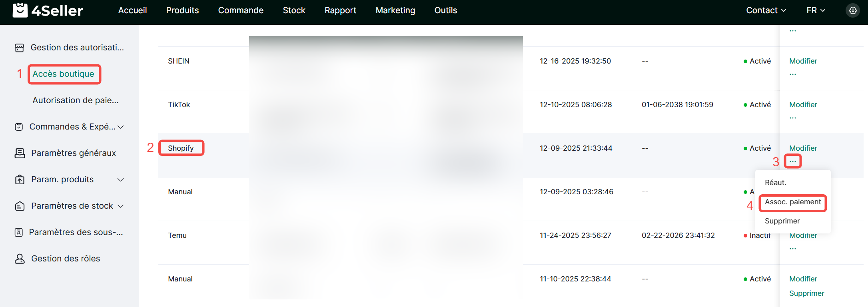868x307 pixels.
Task: Expand Param. produits chevron
Action: [120, 180]
